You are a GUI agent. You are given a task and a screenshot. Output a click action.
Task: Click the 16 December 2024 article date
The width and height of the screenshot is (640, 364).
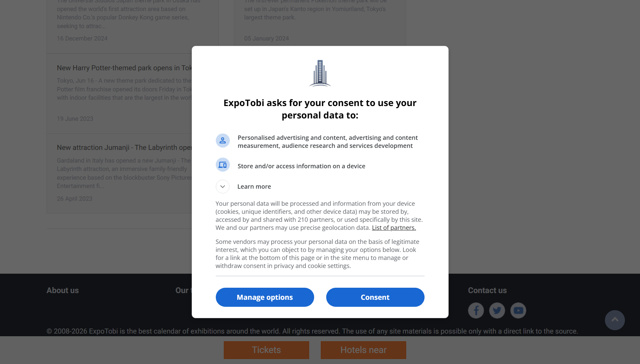coord(82,38)
